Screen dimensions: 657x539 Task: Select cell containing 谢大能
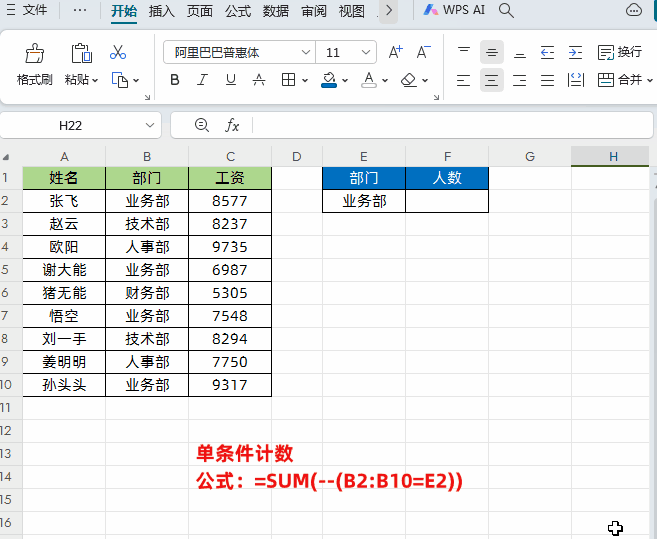pyautogui.click(x=64, y=270)
